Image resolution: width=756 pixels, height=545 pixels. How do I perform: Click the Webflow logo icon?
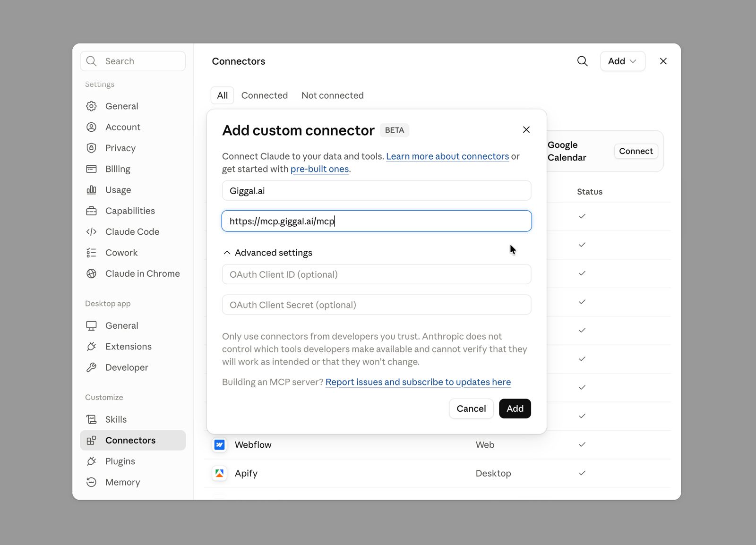tap(219, 445)
